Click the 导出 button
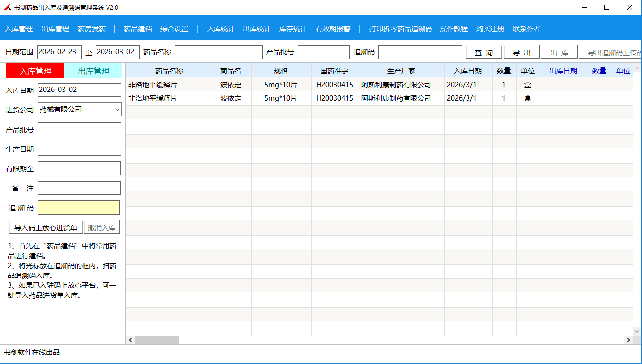Viewport: 642px width, 364px height. [x=522, y=52]
